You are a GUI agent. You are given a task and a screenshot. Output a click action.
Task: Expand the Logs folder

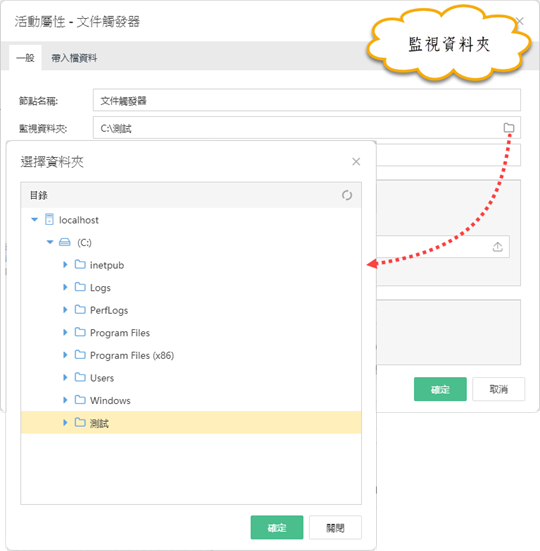(65, 287)
